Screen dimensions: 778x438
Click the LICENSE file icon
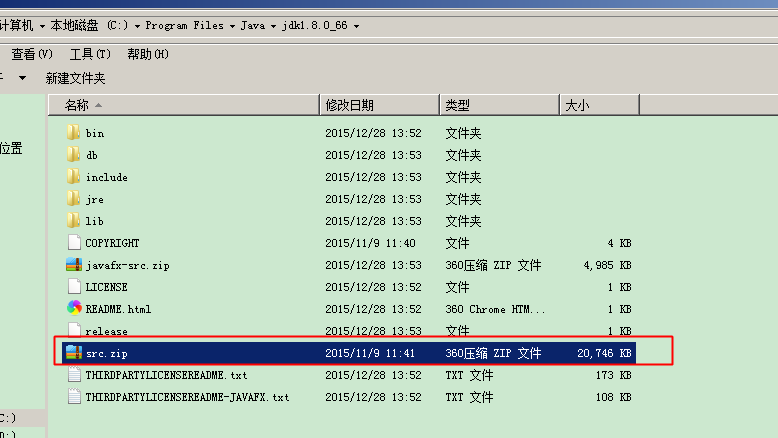74,286
